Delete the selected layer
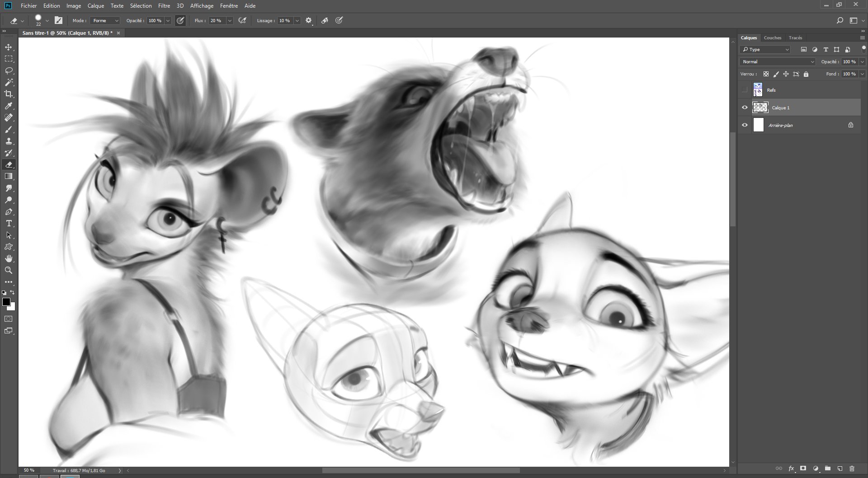The height and width of the screenshot is (478, 868). tap(852, 469)
